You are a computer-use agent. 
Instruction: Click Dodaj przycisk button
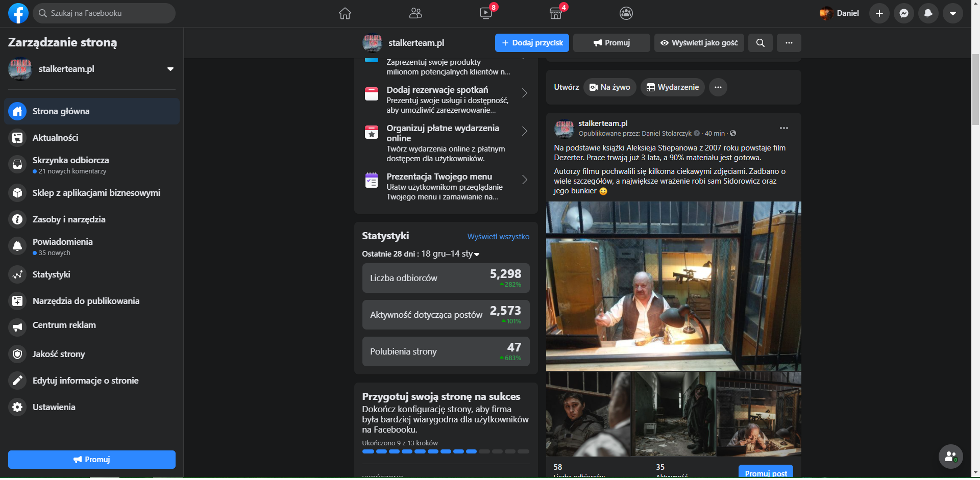[x=532, y=43]
